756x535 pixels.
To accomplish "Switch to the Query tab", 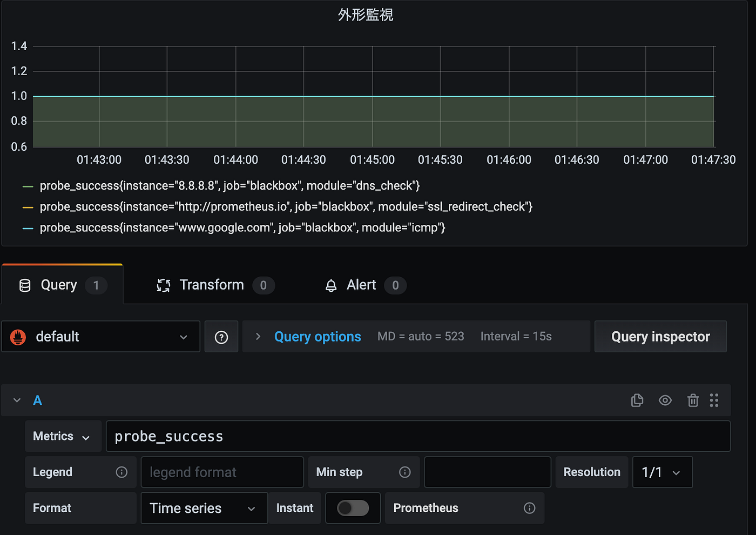I will [x=63, y=285].
